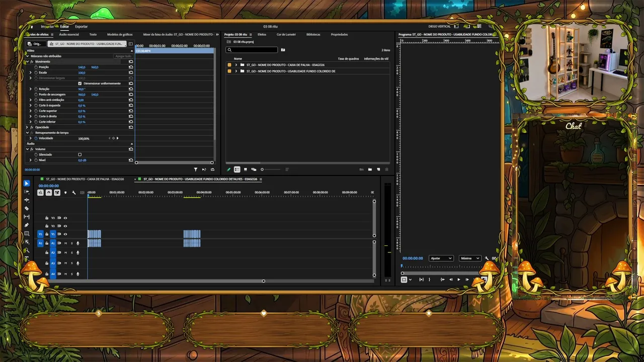
Task: Expand USABILIDADE FUNDO COLORIDO bin
Action: click(236, 71)
